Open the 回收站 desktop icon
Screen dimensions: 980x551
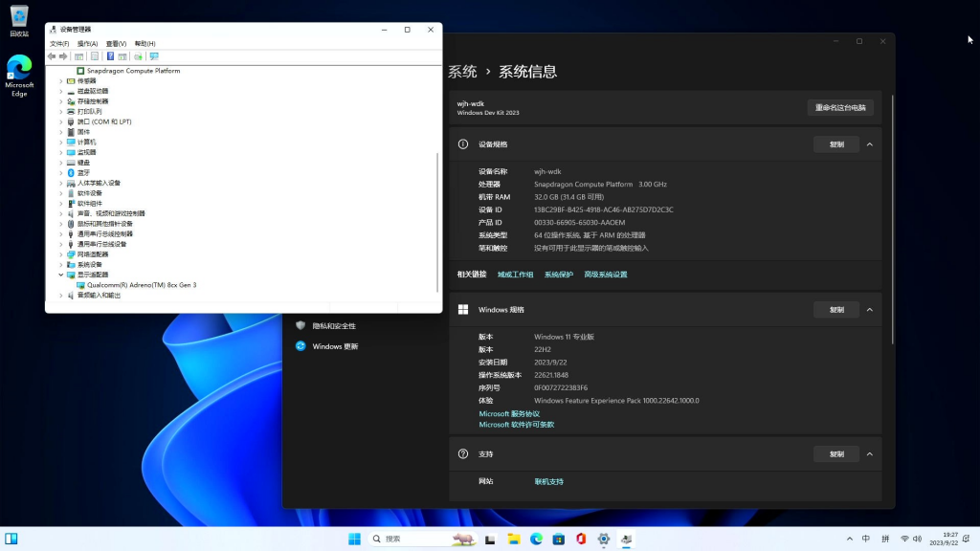point(19,21)
